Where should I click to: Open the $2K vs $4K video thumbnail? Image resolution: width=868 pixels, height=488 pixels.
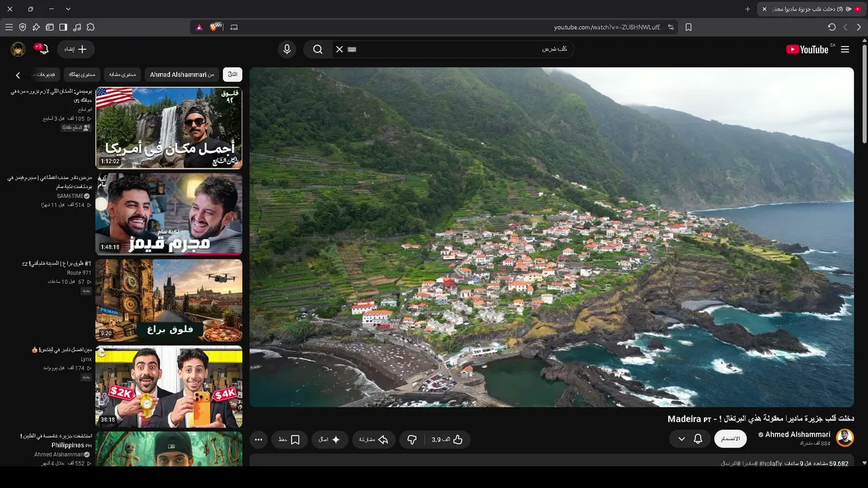click(169, 387)
